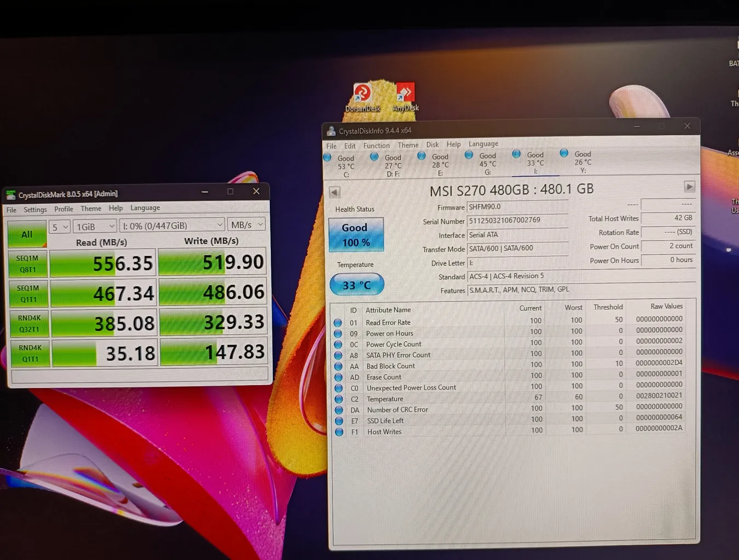The height and width of the screenshot is (560, 739).
Task: Click the status orb for Read Error Rate
Action: coord(338,323)
